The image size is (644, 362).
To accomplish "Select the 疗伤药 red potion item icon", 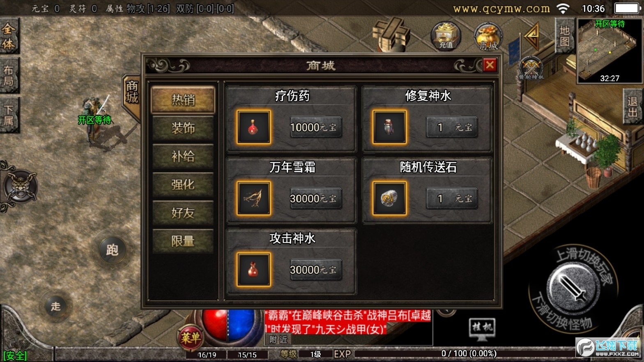I will click(253, 127).
